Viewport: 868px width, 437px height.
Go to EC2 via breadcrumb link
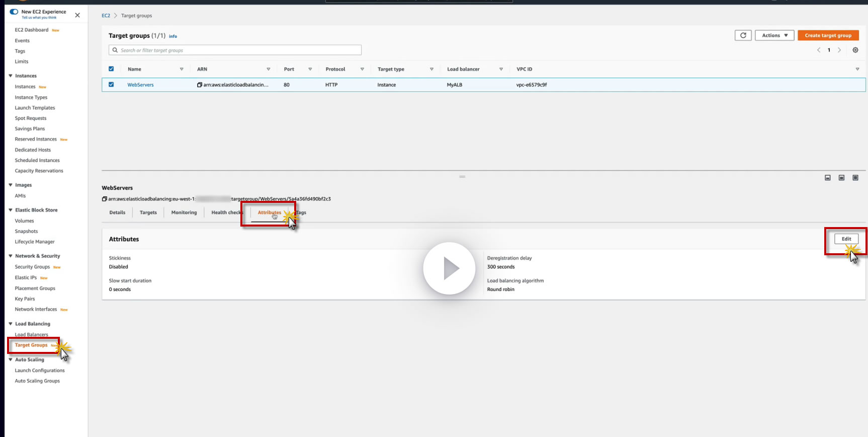tap(106, 16)
